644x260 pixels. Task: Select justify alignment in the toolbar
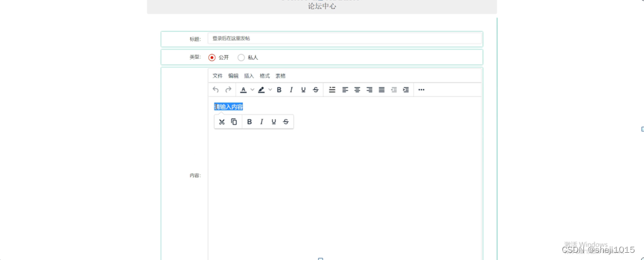(x=381, y=90)
